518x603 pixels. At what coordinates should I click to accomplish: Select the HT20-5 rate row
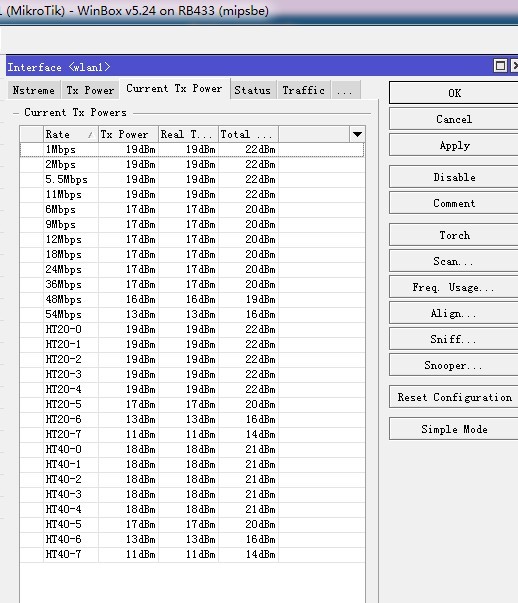[192, 404]
